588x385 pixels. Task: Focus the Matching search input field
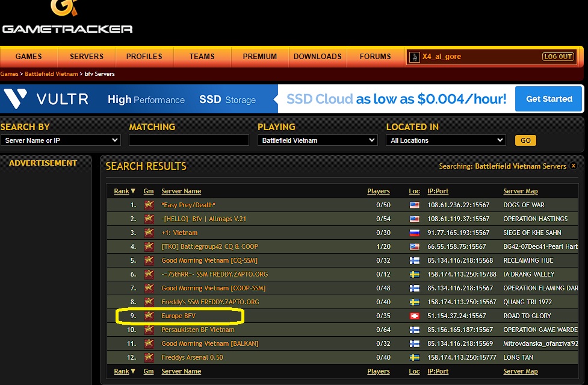[x=189, y=140]
